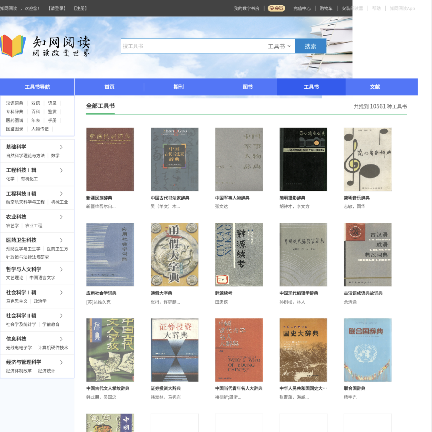The width and height of the screenshot is (432, 432).
Task: Select the 工具书 tab
Action: [311, 87]
